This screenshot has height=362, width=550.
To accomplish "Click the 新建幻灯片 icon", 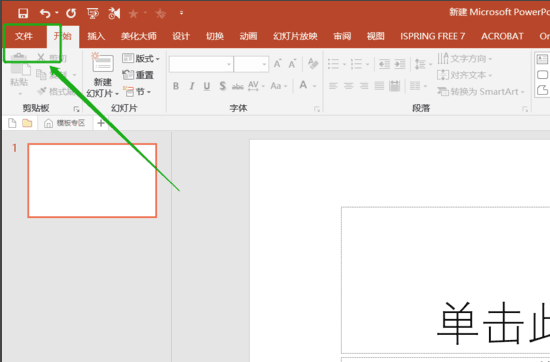I will click(x=102, y=63).
